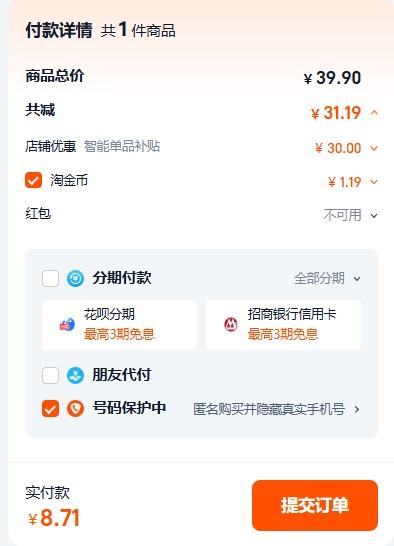
Task: Uncheck the 淘金币 checkbox
Action: click(33, 180)
